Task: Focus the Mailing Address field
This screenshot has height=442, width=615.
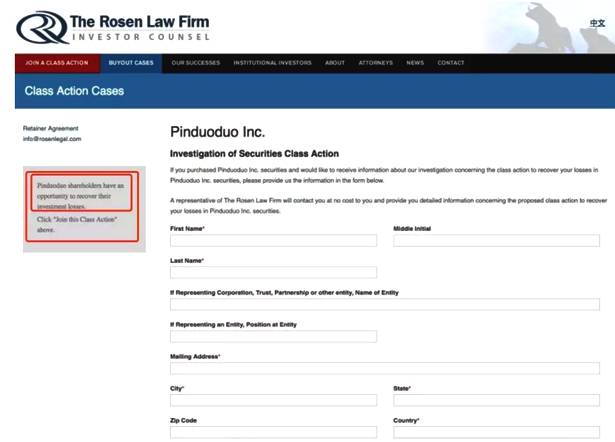Action: click(385, 368)
